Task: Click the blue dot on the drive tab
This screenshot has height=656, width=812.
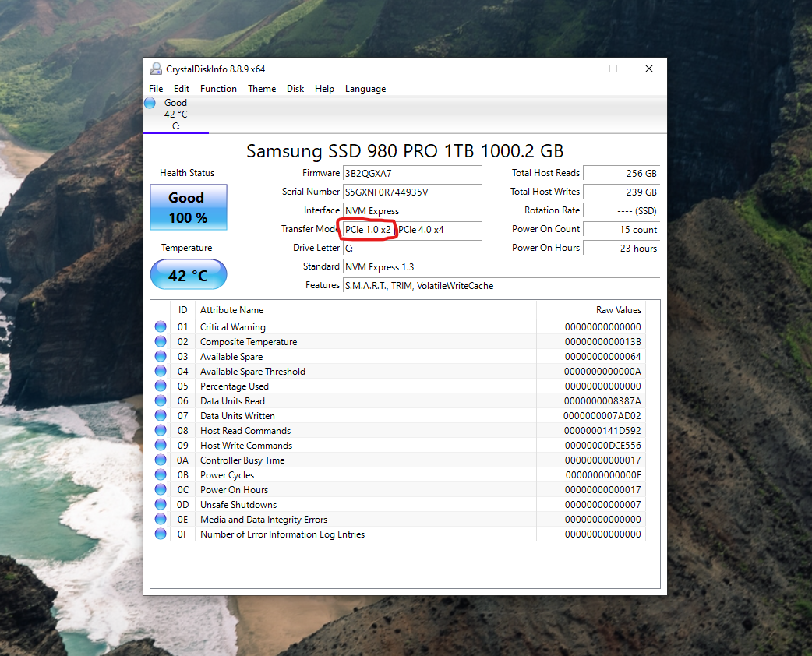Action: pyautogui.click(x=149, y=102)
